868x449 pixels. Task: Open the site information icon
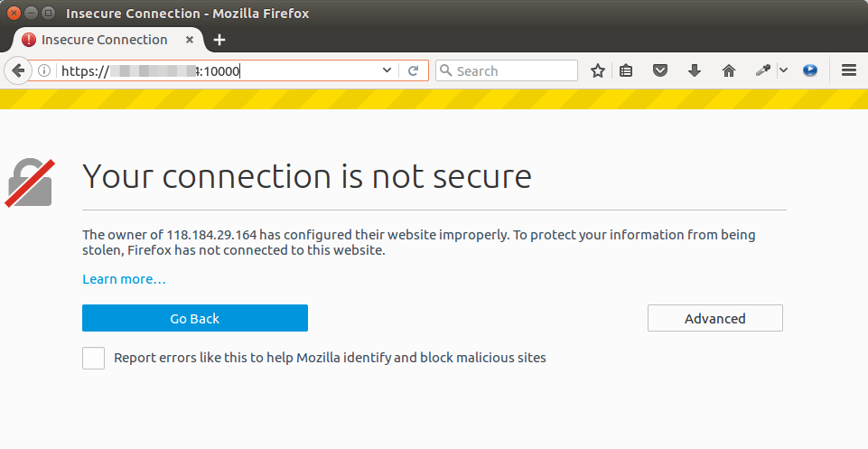[x=43, y=70]
